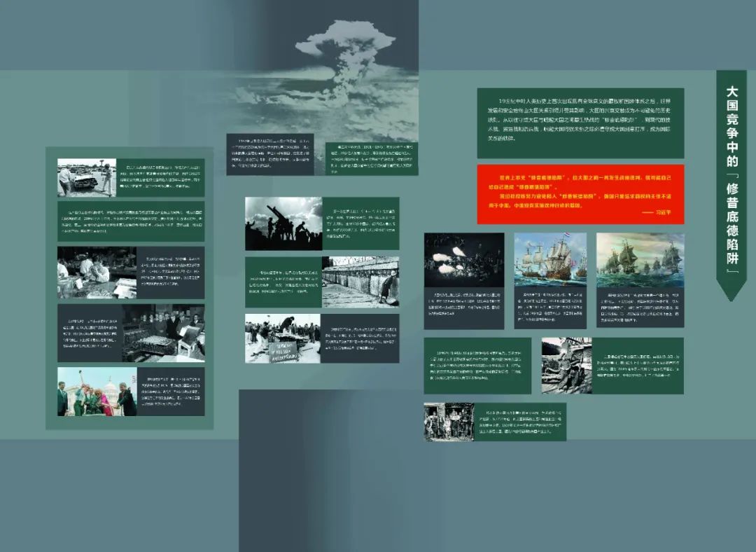Click the signature text —— 习近平
The height and width of the screenshot is (552, 756).
pos(656,212)
